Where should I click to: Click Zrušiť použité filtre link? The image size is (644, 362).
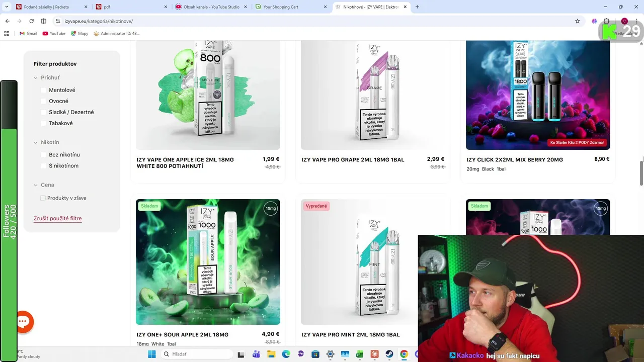click(x=57, y=218)
